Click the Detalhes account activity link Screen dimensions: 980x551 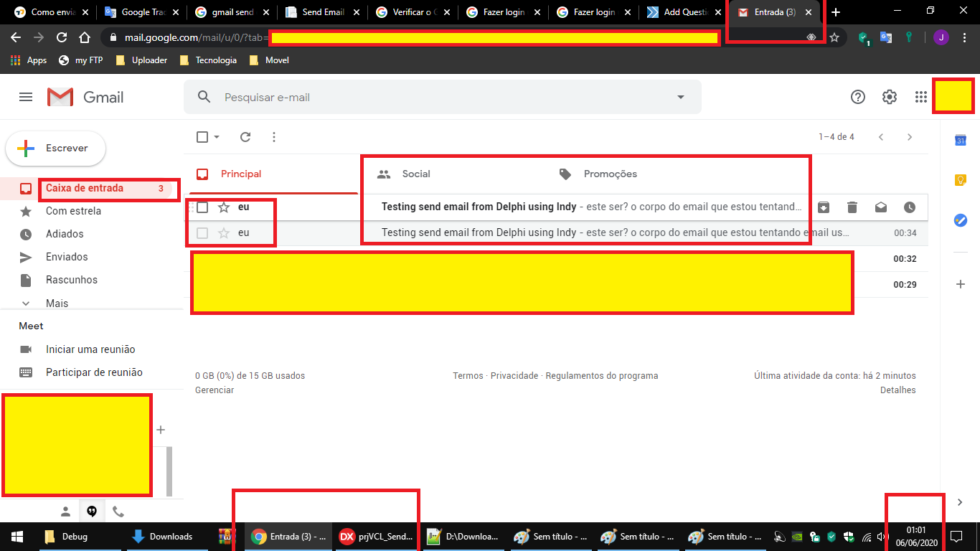coord(898,390)
